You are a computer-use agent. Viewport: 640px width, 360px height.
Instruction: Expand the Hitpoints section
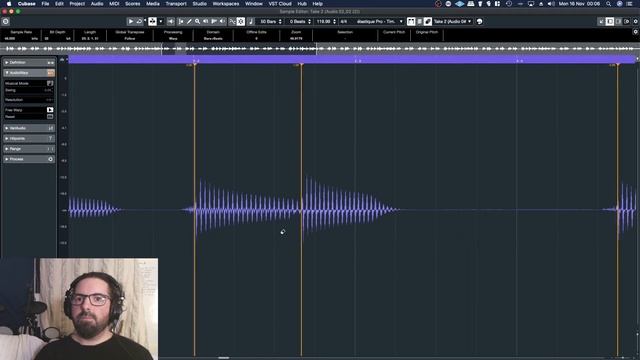tap(29, 138)
